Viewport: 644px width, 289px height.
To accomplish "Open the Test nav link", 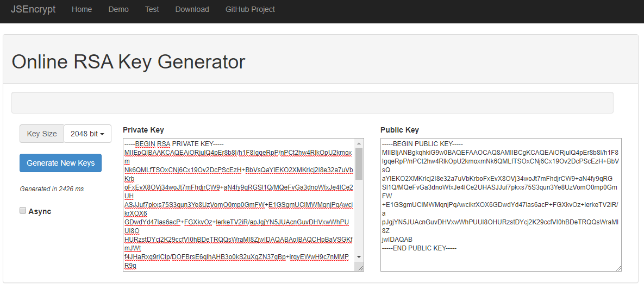I will tap(152, 9).
